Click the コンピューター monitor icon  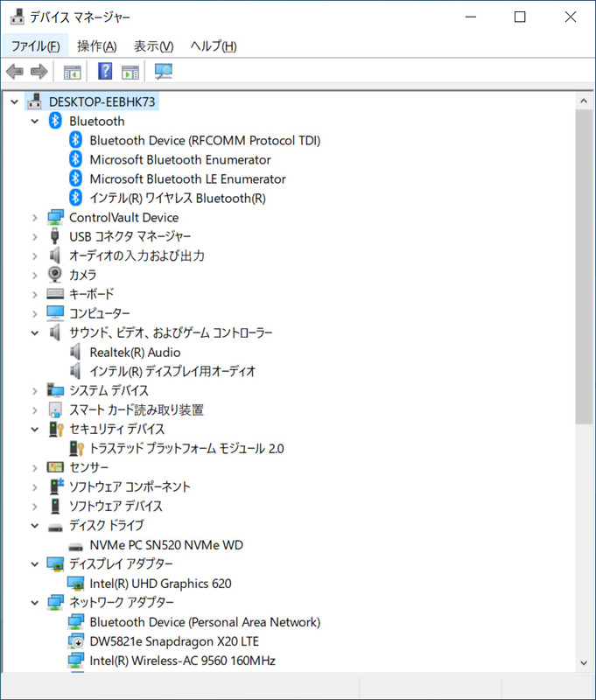coord(55,313)
